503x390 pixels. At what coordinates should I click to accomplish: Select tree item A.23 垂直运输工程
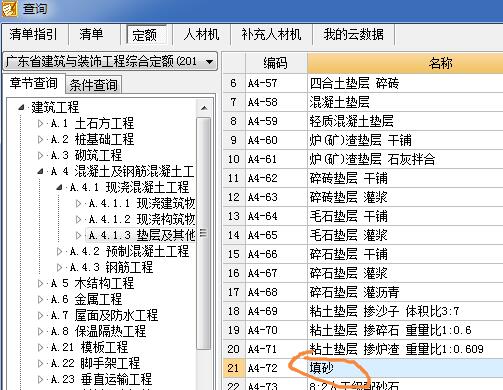(101, 379)
